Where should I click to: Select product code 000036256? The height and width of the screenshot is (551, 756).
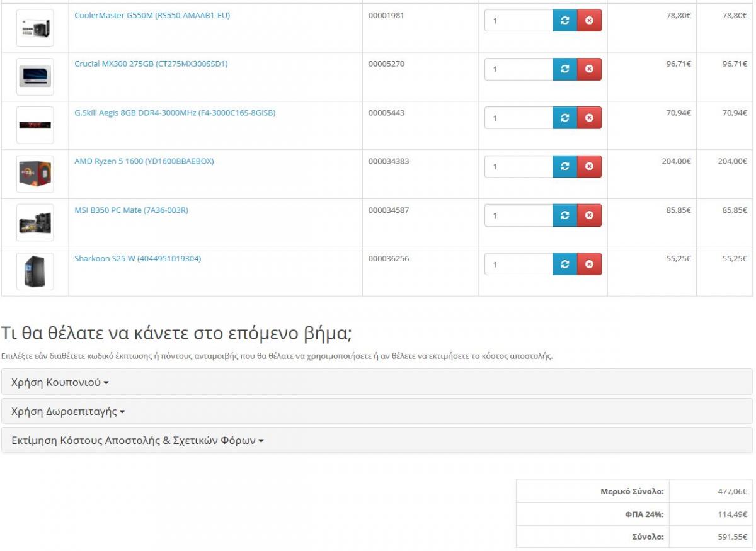coord(389,258)
